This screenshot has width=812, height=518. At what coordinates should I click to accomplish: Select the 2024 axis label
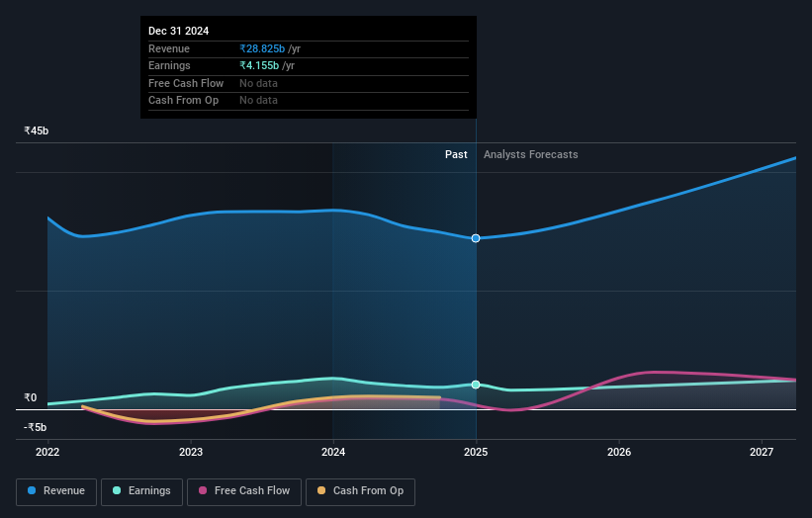(x=333, y=452)
